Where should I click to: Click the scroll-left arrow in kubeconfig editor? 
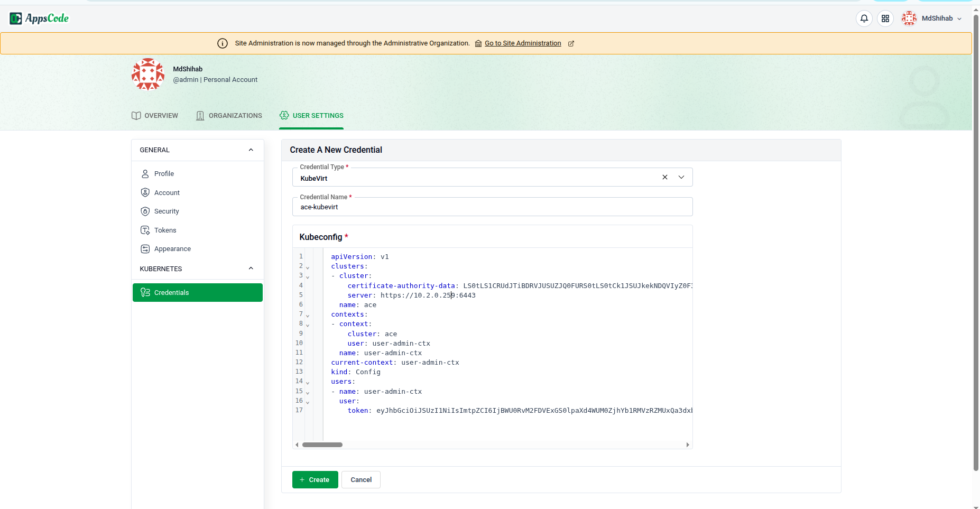(297, 445)
